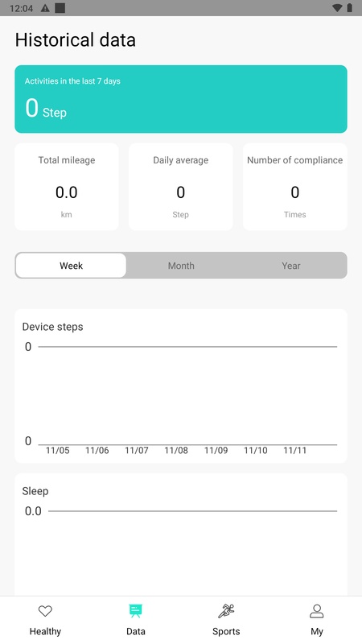362x644 pixels.
Task: Tap the Activities in last 7 days banner
Action: [181, 99]
